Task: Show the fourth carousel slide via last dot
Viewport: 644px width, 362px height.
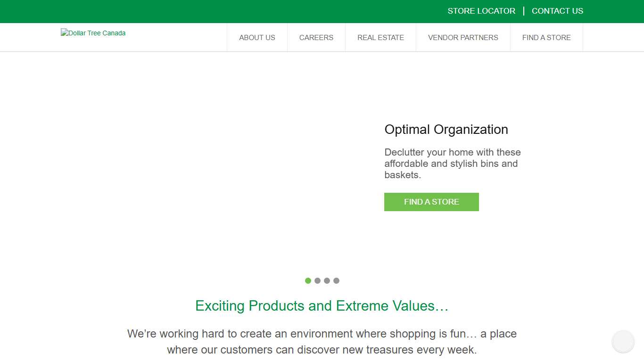Action: (336, 281)
